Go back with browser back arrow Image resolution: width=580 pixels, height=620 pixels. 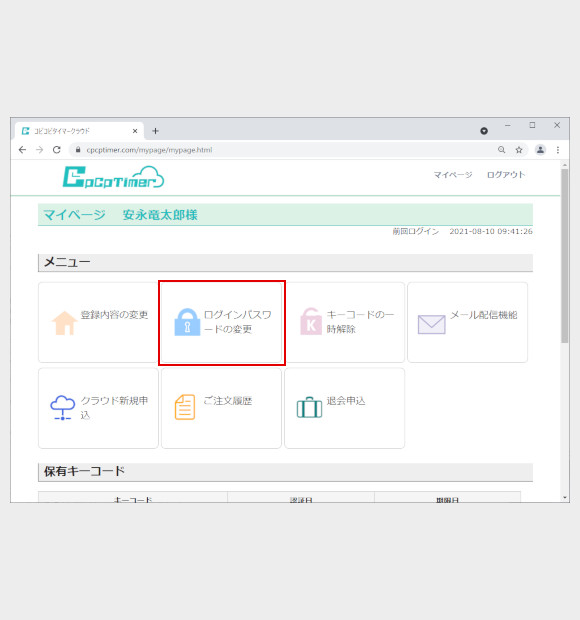click(23, 150)
